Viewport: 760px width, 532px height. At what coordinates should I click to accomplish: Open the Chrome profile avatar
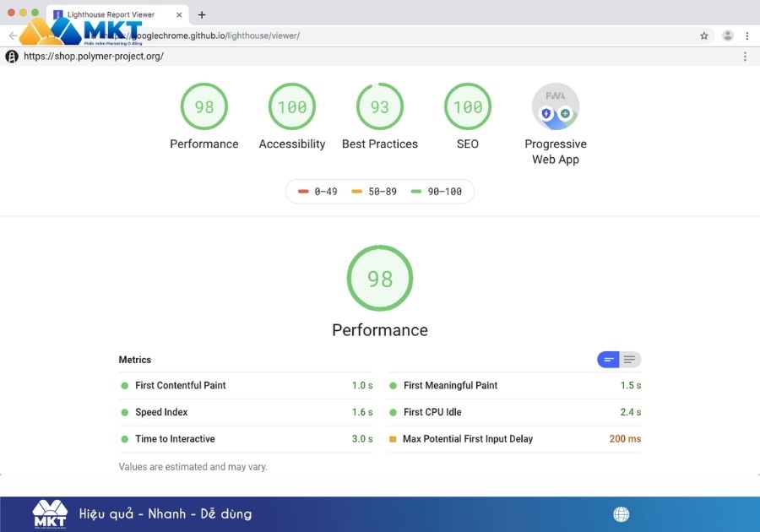[x=728, y=35]
